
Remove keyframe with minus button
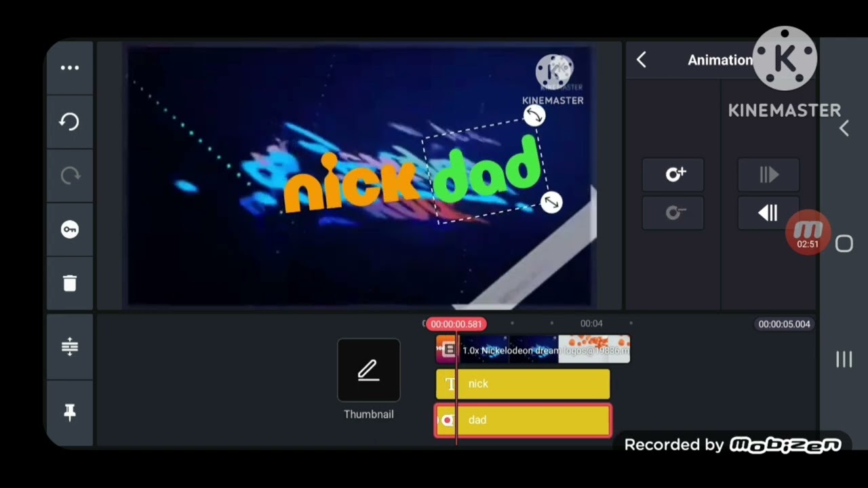[673, 213]
